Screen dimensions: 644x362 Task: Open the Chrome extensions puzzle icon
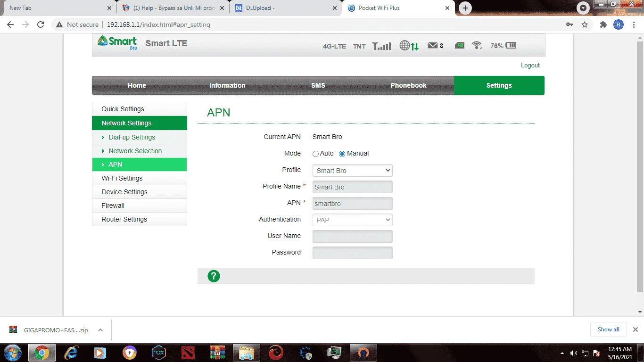coord(603,25)
